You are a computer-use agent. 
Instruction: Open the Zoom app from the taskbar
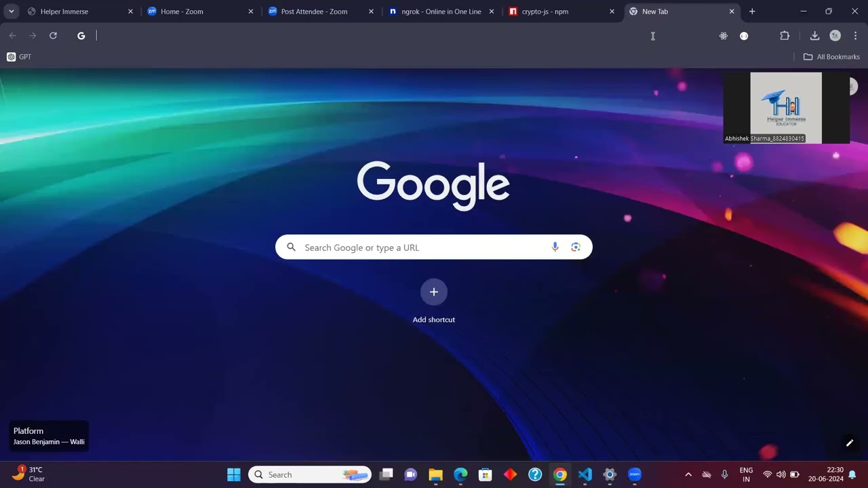(635, 474)
